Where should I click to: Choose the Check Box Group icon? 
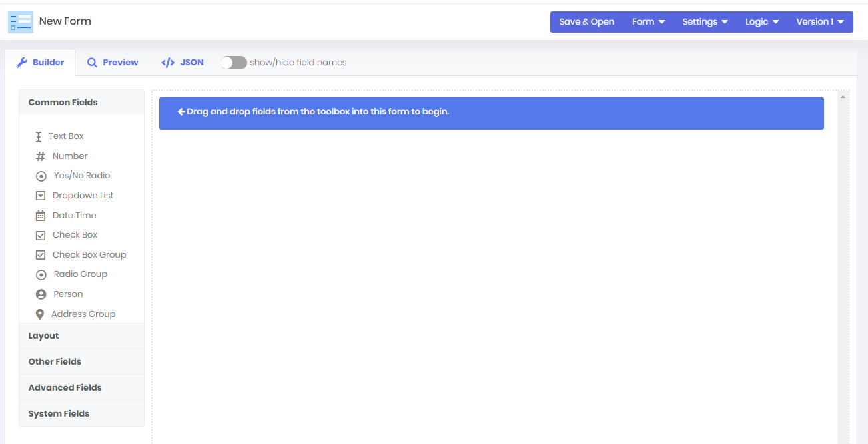click(40, 255)
